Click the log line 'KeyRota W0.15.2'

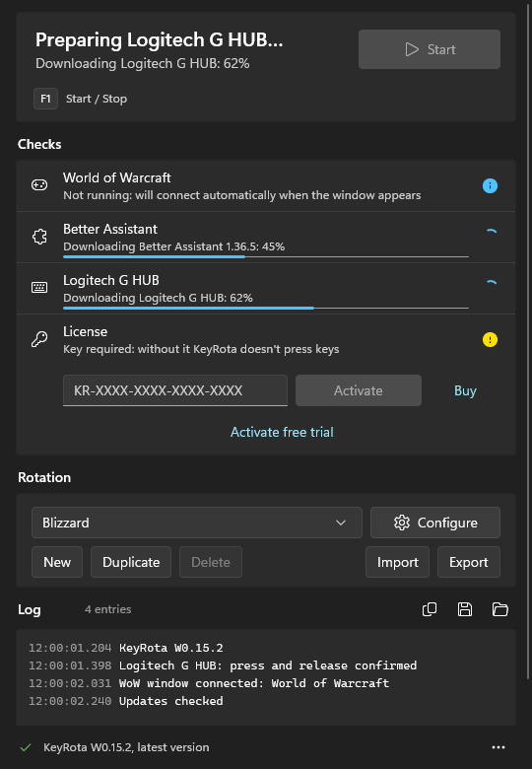(171, 648)
